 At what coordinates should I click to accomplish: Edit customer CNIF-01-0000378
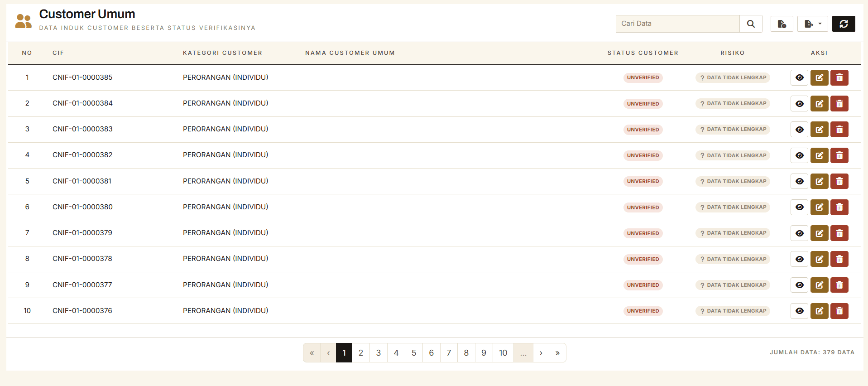pyautogui.click(x=820, y=259)
